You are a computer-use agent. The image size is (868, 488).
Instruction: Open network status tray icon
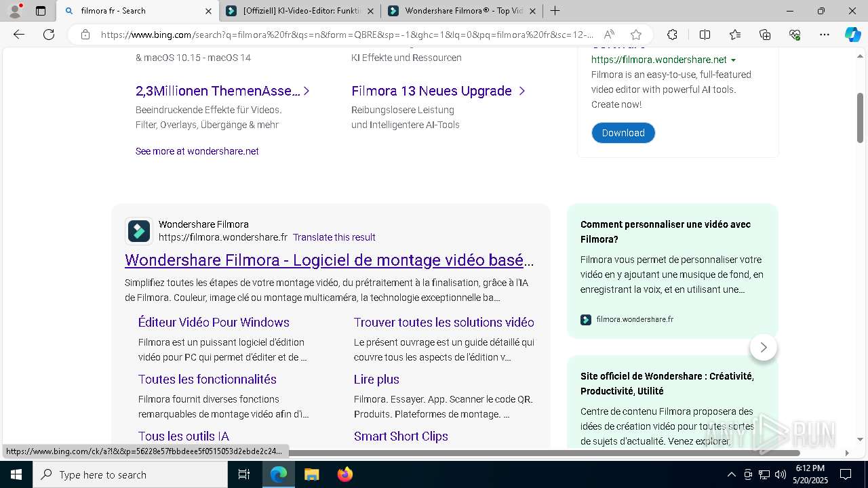(764, 474)
